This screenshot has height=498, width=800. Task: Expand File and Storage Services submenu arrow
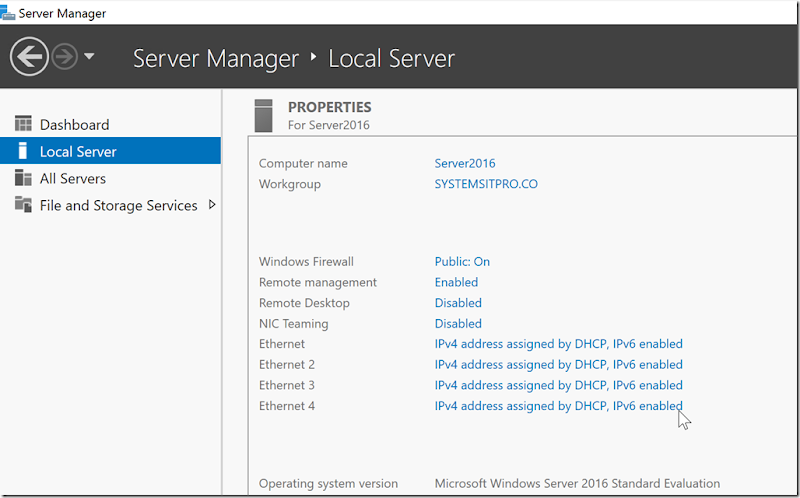pos(211,205)
